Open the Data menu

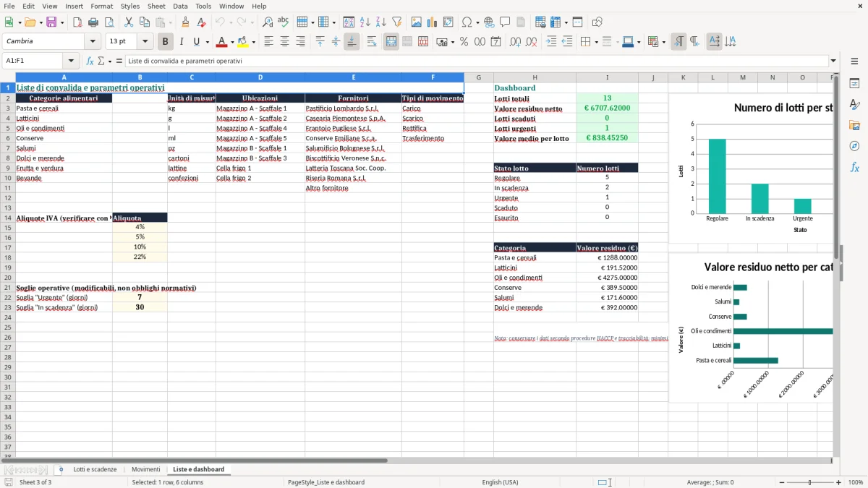pos(180,6)
